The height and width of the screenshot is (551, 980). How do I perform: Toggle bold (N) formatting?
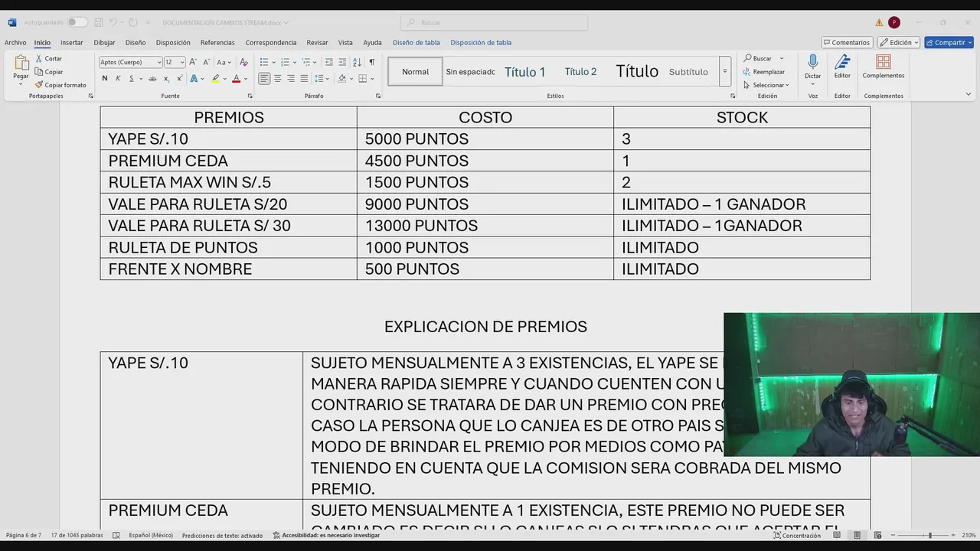(x=105, y=79)
